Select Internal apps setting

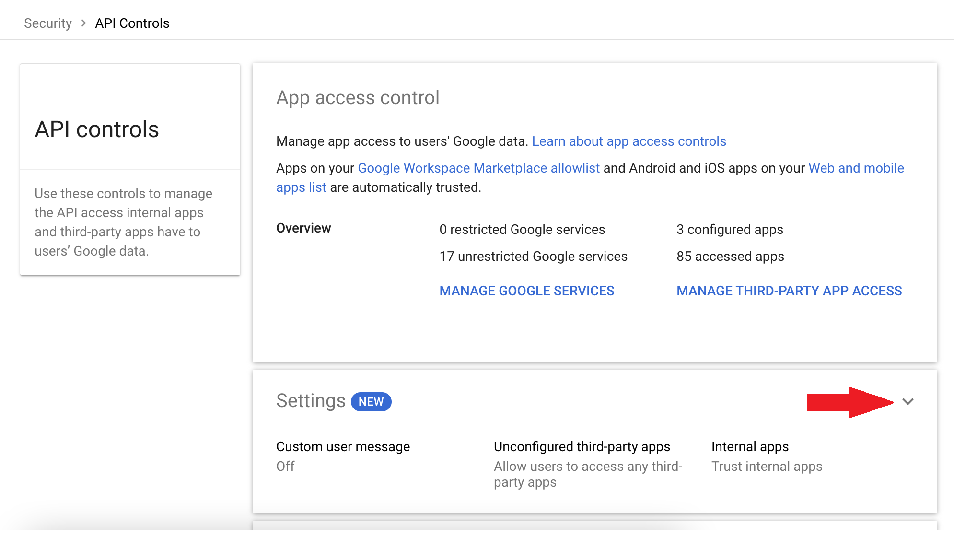point(750,447)
